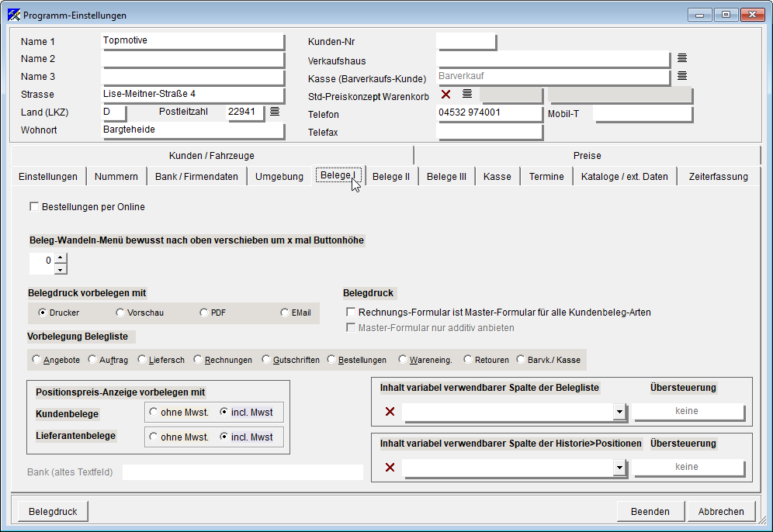773x532 pixels.
Task: Open Postleitzahl lookup list icon
Action: pyautogui.click(x=275, y=112)
